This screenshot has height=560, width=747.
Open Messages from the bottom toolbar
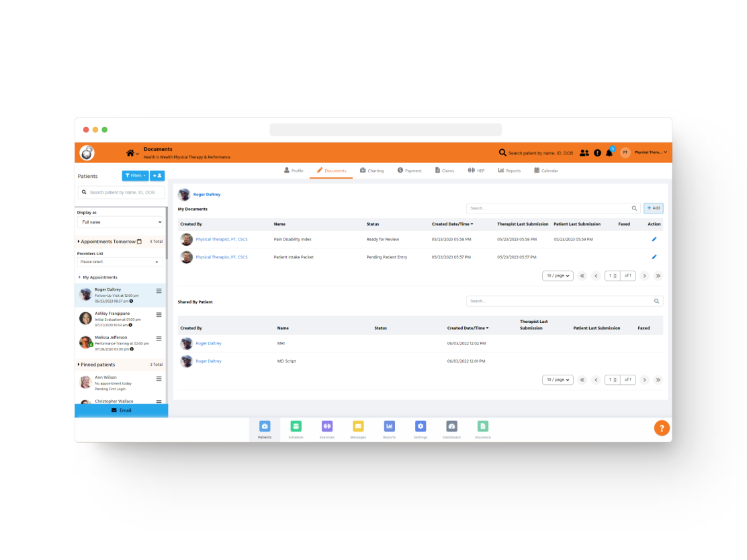point(358,427)
